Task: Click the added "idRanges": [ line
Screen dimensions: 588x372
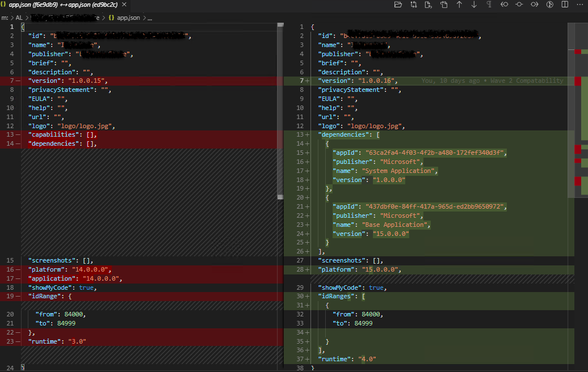Action: click(x=342, y=296)
